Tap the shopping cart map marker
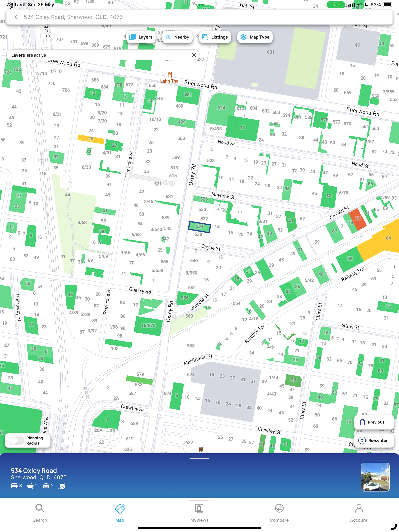 click(201, 449)
